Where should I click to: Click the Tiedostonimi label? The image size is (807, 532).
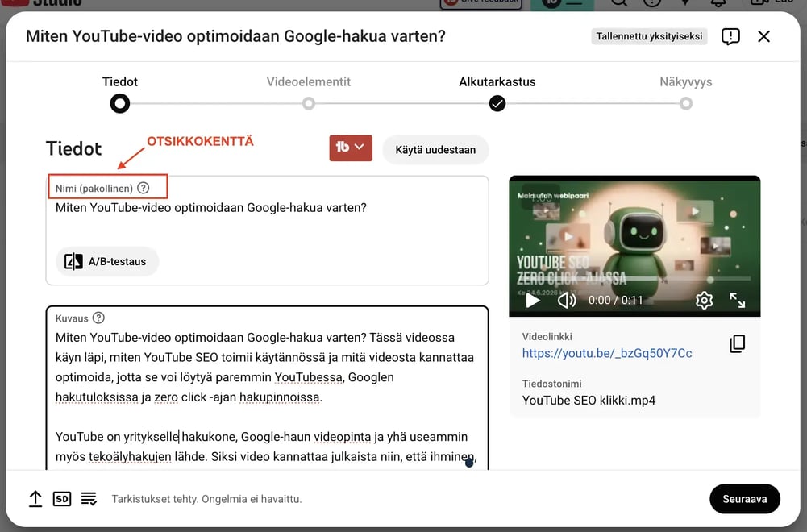pyautogui.click(x=551, y=384)
